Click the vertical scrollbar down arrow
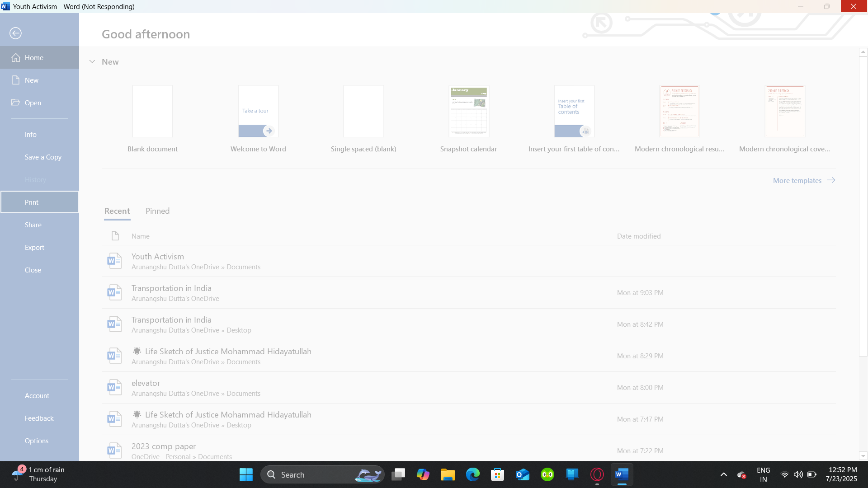 [863, 456]
